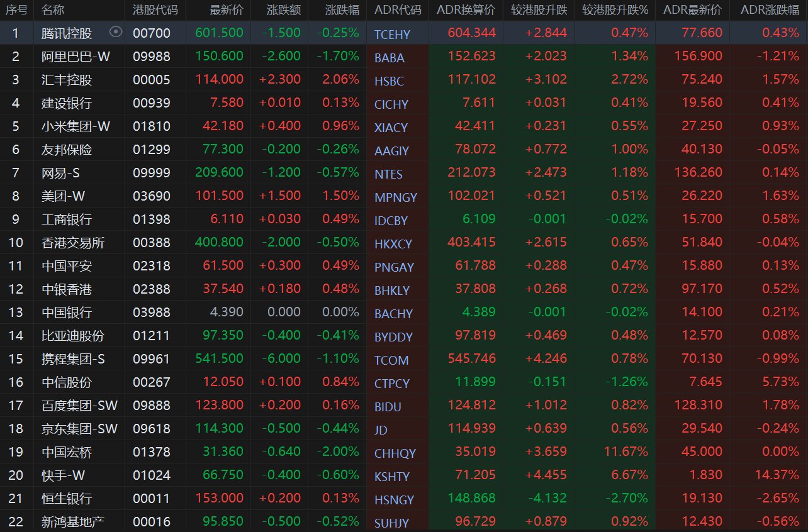Click stock code 00011 for 恒生银行
808x532 pixels.
coord(152,499)
